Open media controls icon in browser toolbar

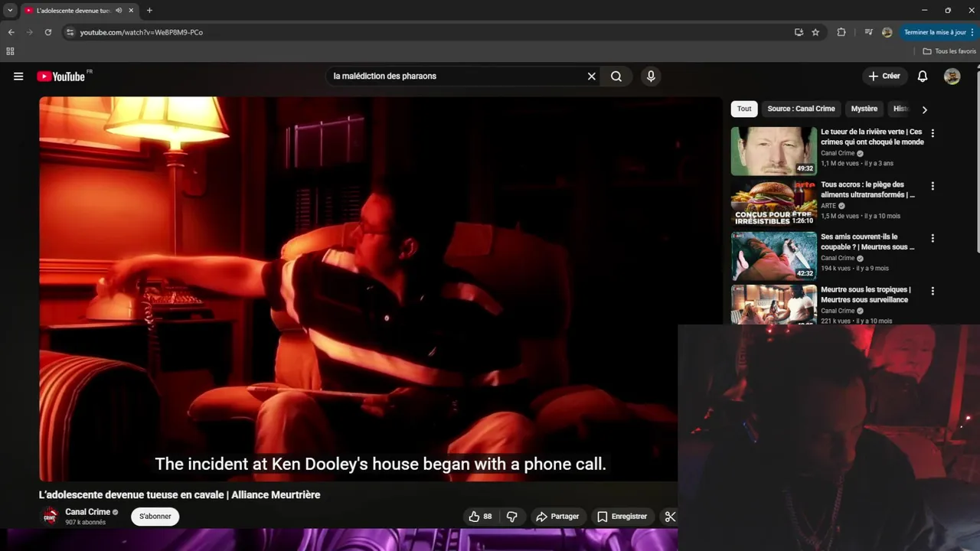868,32
